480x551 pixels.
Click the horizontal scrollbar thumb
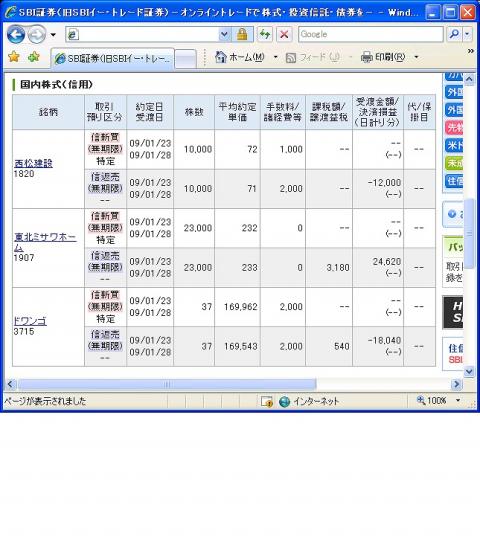click(167, 384)
